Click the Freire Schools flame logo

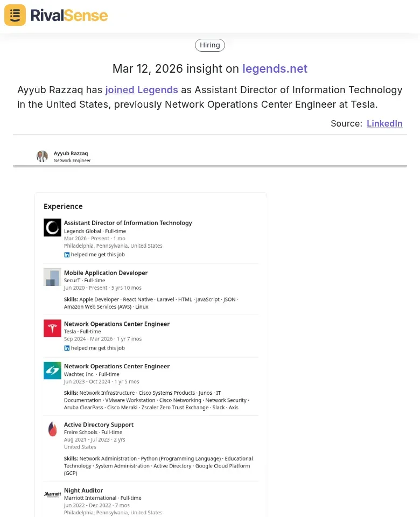[x=52, y=429]
